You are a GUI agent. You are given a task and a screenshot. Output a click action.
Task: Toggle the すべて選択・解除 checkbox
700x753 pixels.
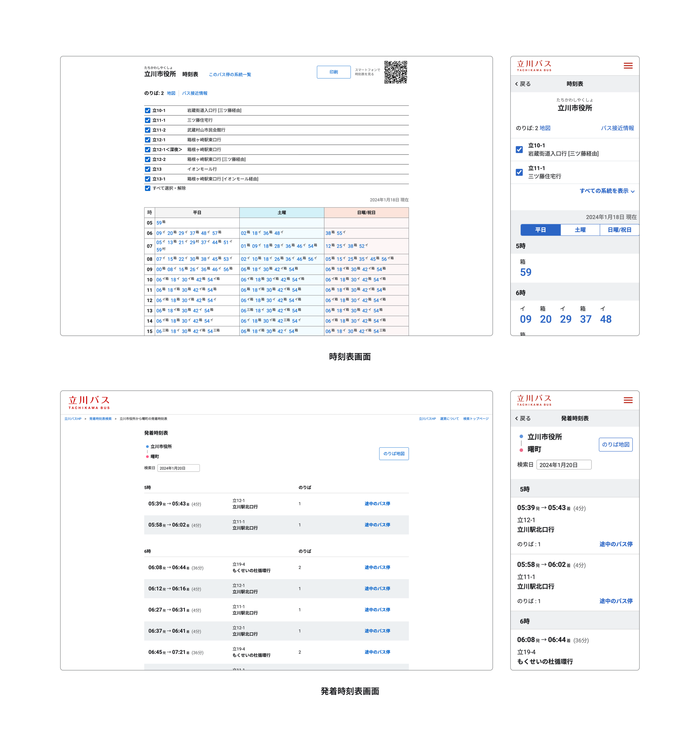[148, 188]
